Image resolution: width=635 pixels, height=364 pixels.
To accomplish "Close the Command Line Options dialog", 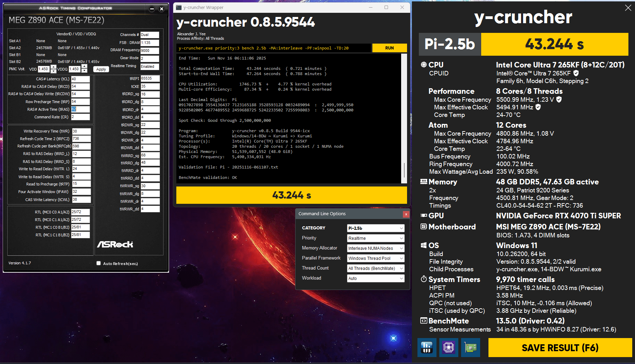I will (406, 214).
